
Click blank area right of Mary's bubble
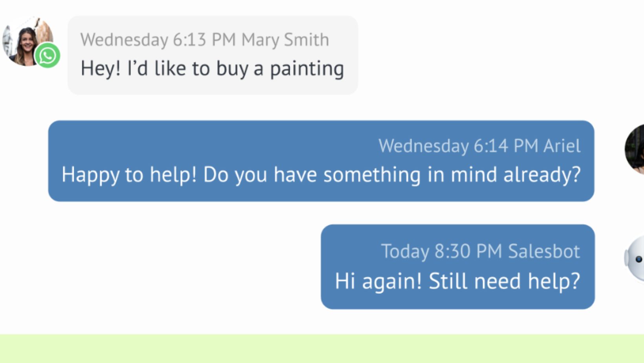point(491,55)
